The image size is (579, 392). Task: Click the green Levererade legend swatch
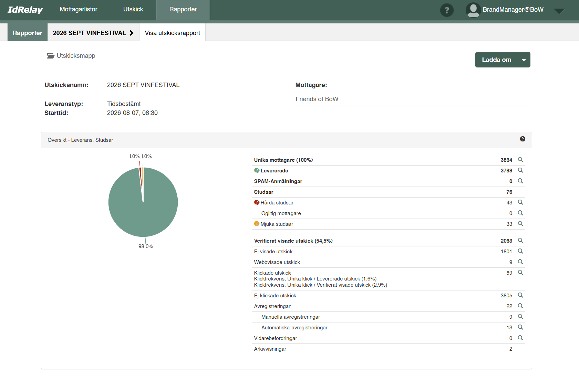[257, 170]
